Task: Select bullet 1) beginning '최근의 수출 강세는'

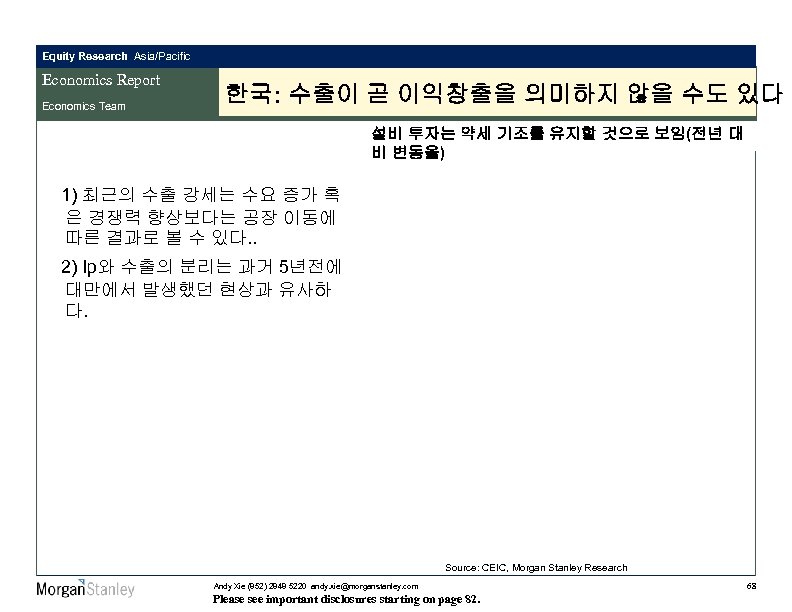Action: 201,216
